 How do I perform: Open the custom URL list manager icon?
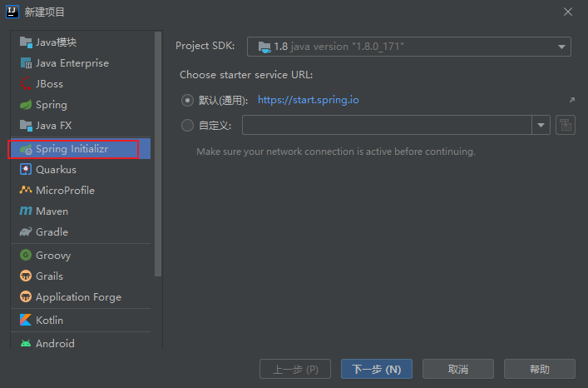click(x=566, y=125)
